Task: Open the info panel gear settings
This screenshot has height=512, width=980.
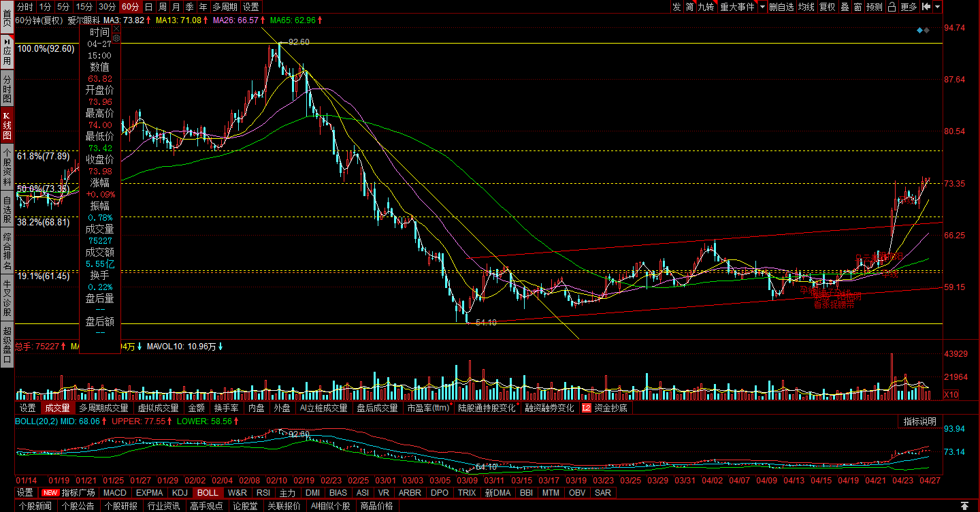Action: tap(116, 39)
